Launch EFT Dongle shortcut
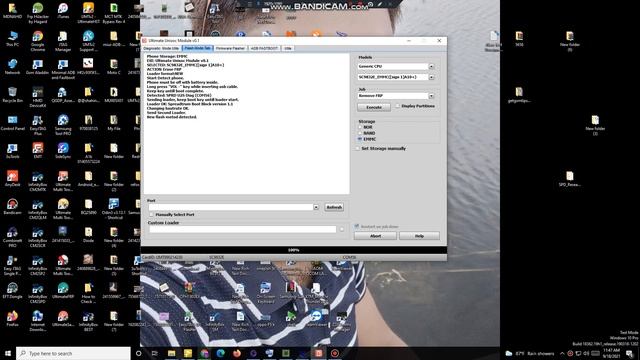Image resolution: width=640 pixels, height=360 pixels. [x=12, y=291]
